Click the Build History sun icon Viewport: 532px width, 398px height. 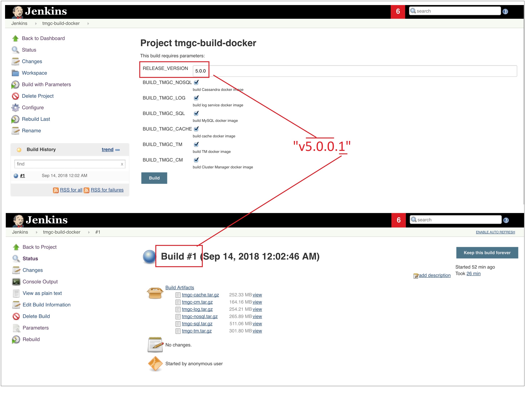(19, 150)
